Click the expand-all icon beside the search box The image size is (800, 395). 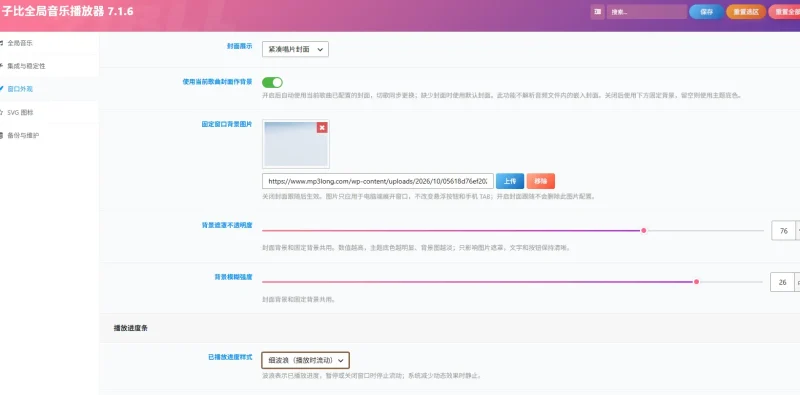[597, 12]
